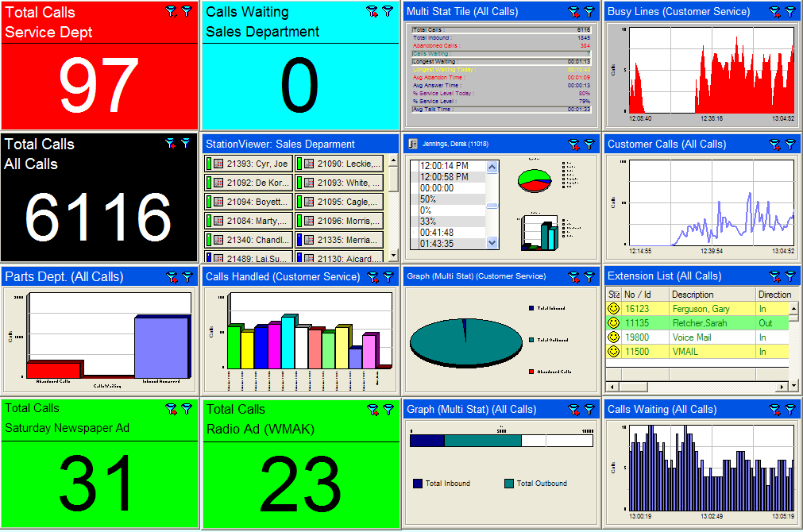The image size is (803, 532).
Task: Click plain filter icon on Extension List header
Action: tap(790, 276)
